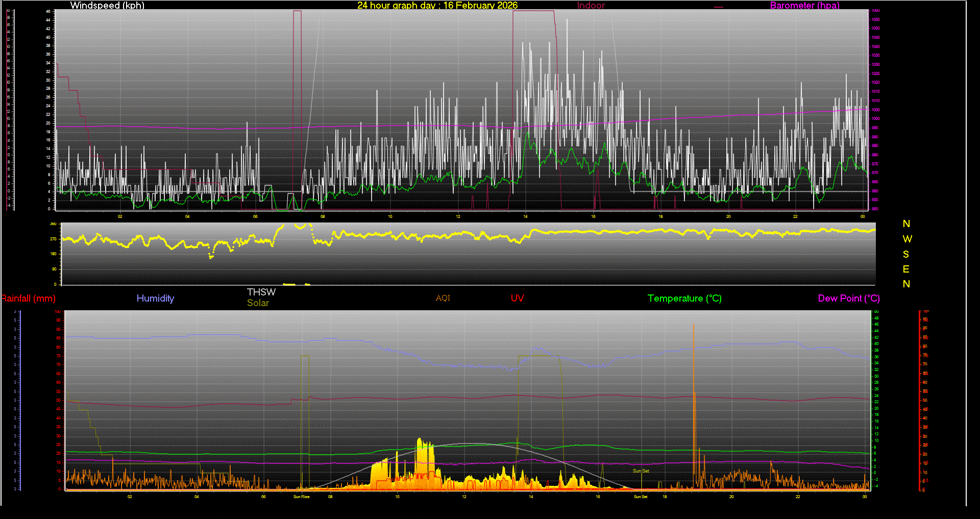Click the Sun Rise marker on time axis
The width and height of the screenshot is (980, 519).
(x=301, y=497)
